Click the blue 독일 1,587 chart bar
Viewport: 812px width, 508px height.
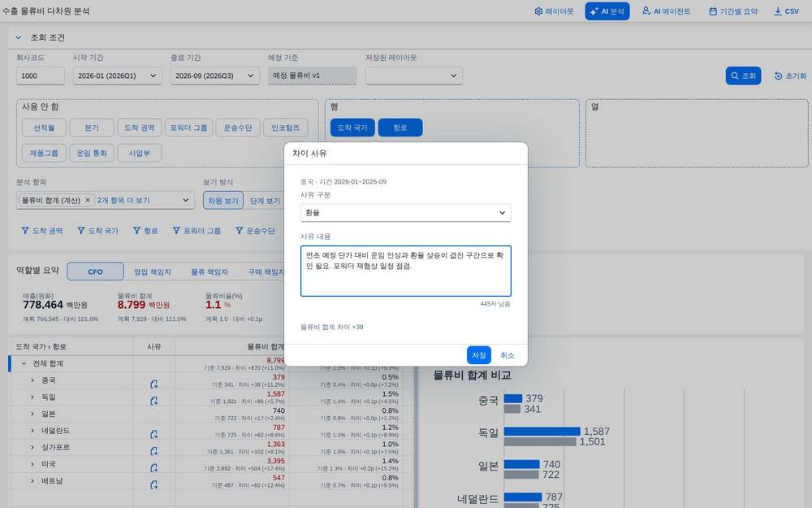click(542, 432)
